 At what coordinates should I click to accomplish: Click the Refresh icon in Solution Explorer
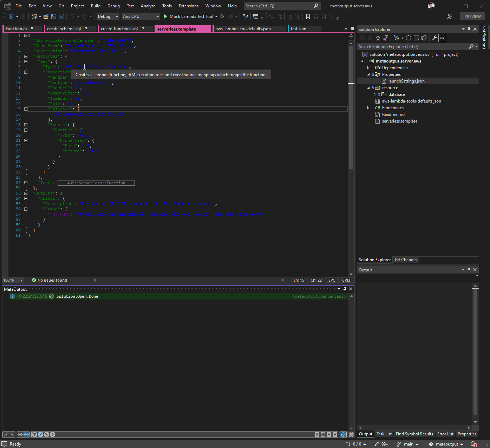click(x=408, y=38)
